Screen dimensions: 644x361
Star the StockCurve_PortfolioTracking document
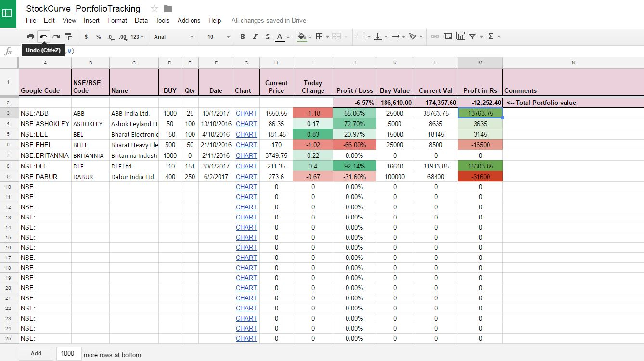pos(155,9)
